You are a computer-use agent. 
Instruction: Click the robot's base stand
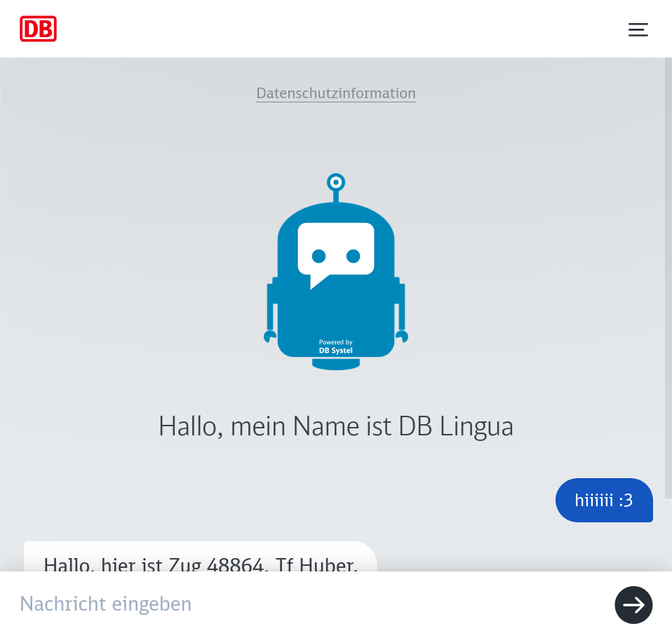coord(336,364)
